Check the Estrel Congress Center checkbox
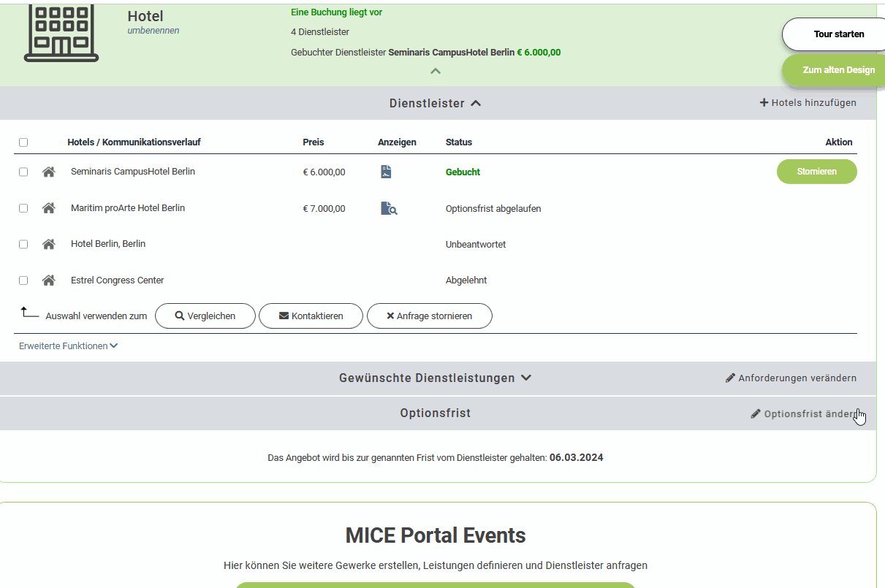Viewport: 885px width, 588px height. (23, 280)
